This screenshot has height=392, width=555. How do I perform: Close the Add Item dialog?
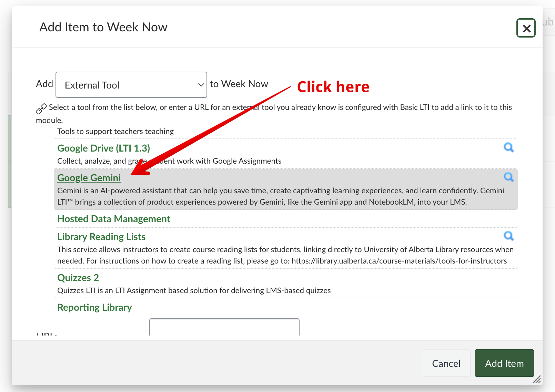pyautogui.click(x=526, y=28)
